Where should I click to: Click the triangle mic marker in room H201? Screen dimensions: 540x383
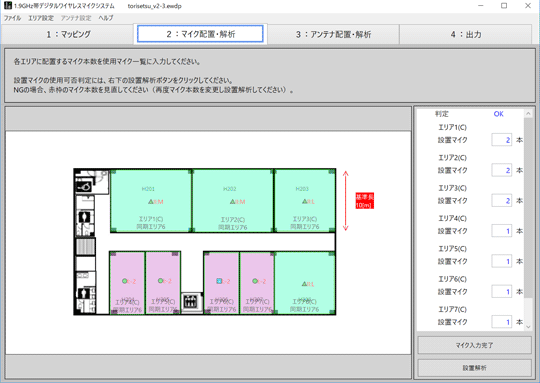(151, 201)
